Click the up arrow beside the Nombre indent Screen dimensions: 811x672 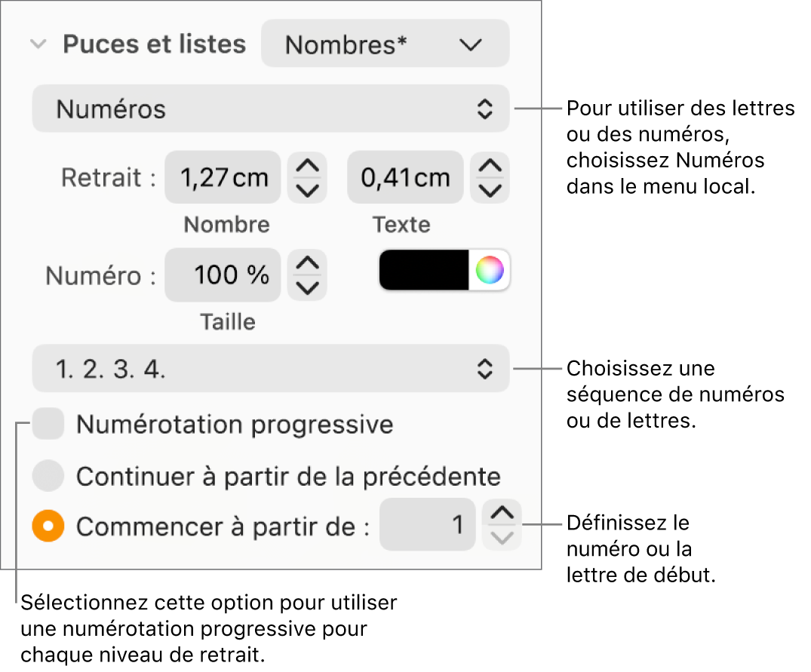tap(306, 167)
